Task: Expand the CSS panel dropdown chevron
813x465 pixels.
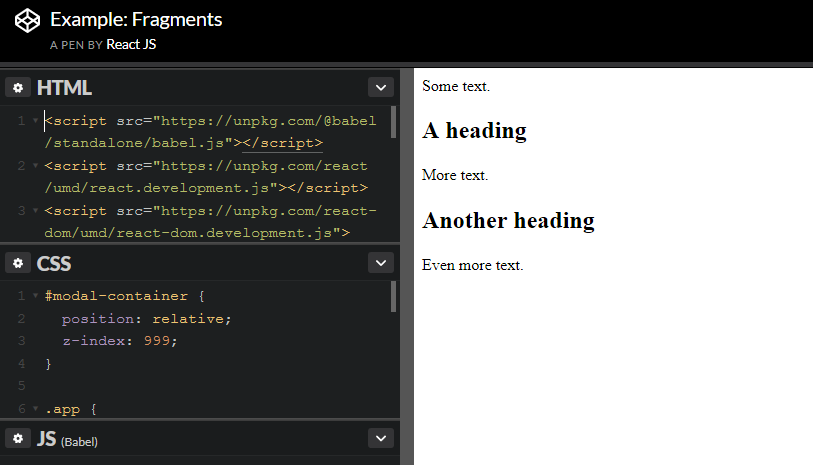Action: pyautogui.click(x=381, y=263)
